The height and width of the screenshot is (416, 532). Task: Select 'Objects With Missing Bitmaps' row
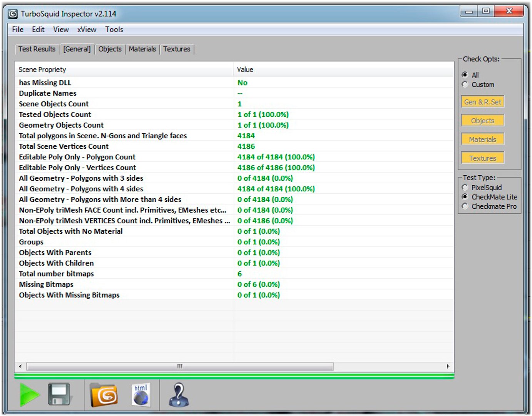[234, 295]
